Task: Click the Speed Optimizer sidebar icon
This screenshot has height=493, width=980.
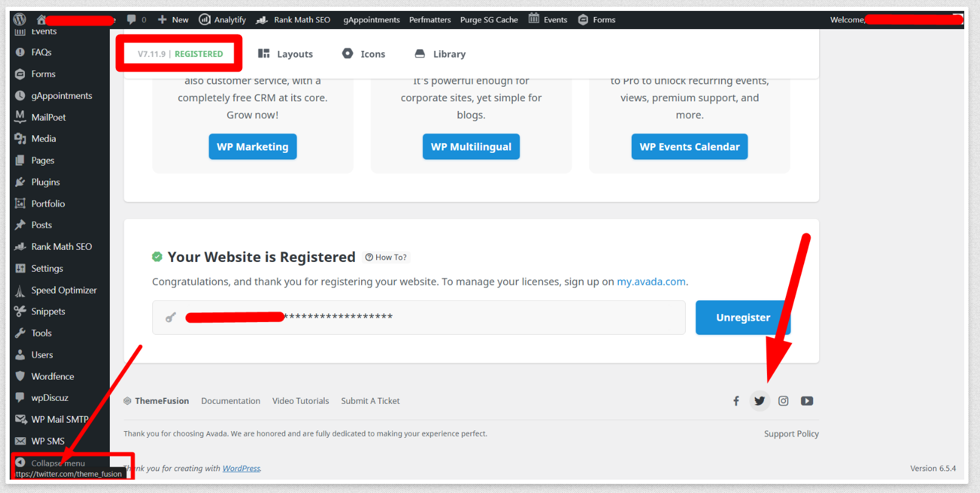Action: pos(20,290)
